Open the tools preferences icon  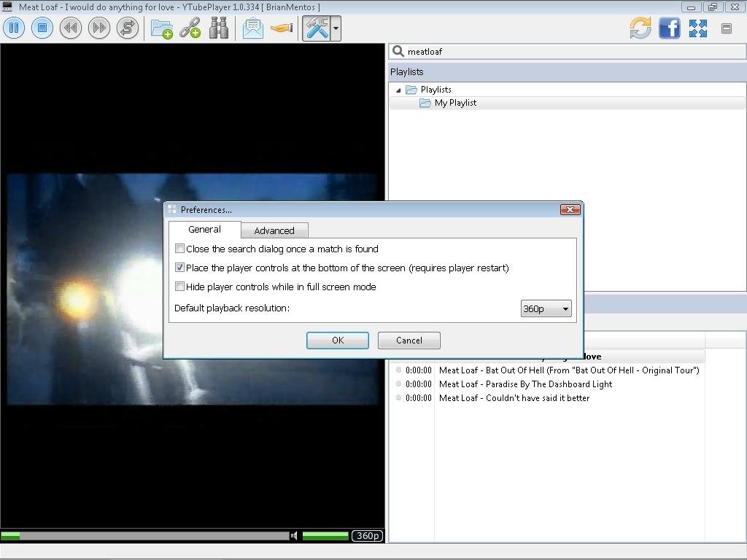317,28
